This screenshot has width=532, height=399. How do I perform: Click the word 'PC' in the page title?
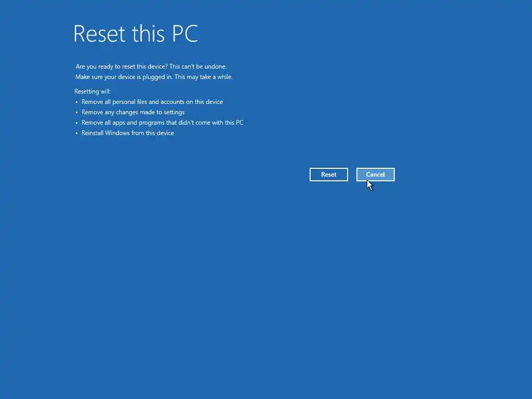click(x=185, y=34)
